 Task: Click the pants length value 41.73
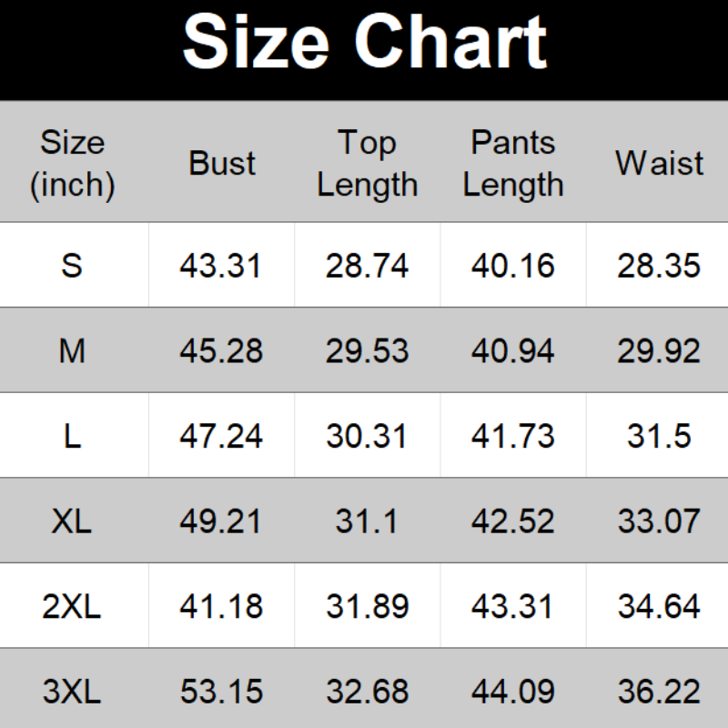point(513,436)
